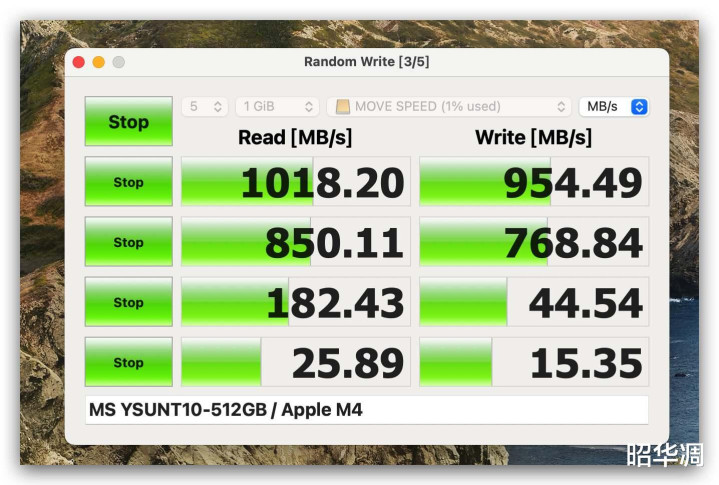
Task: Click the write value 15.35
Action: tap(534, 362)
